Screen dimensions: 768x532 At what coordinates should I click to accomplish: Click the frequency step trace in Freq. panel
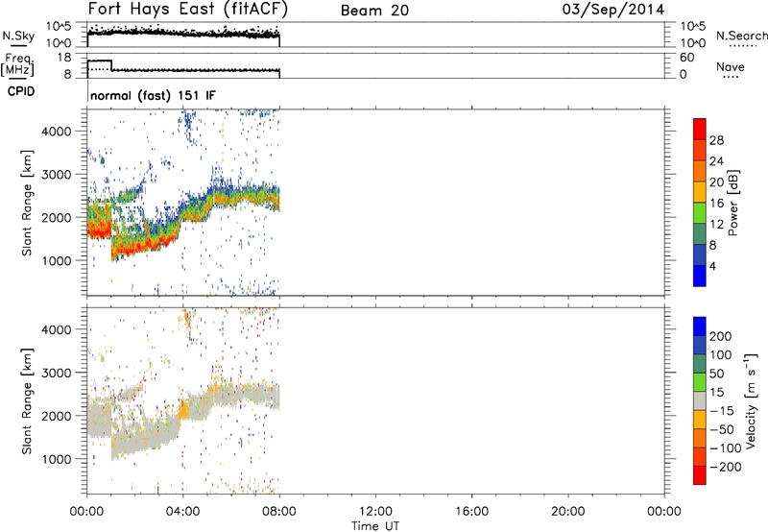(183, 68)
